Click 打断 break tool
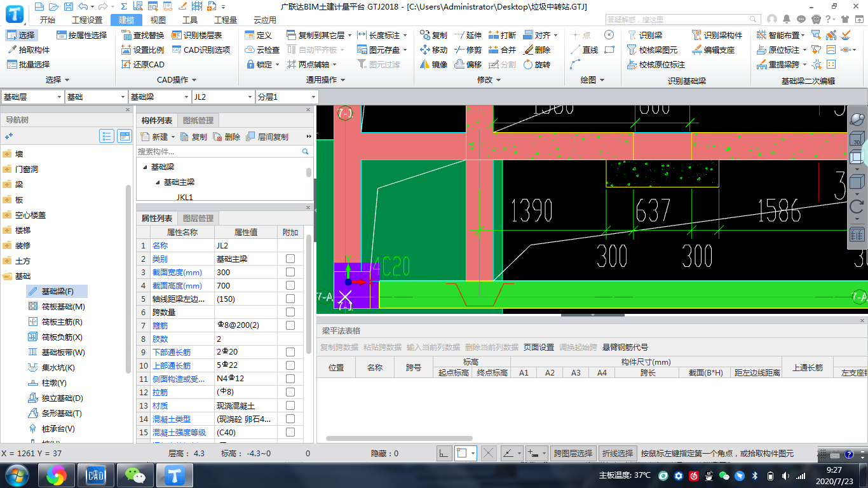Viewport: 868px width, 488px height. point(502,35)
